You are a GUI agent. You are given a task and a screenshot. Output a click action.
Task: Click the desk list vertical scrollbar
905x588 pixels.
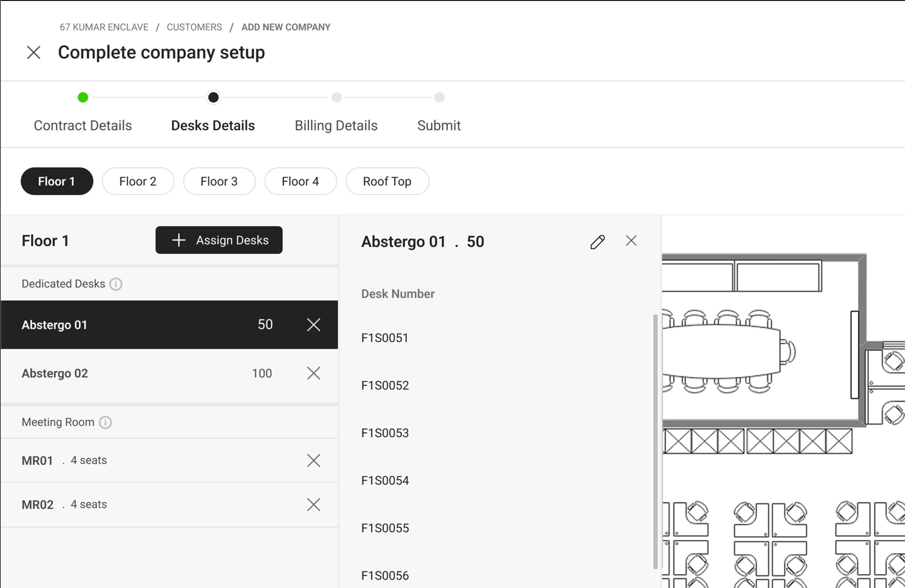tap(655, 442)
